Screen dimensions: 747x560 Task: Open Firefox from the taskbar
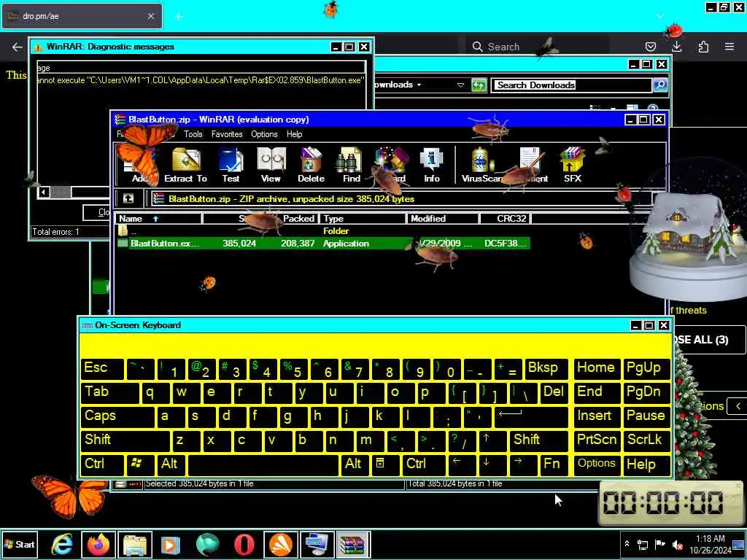(x=98, y=544)
